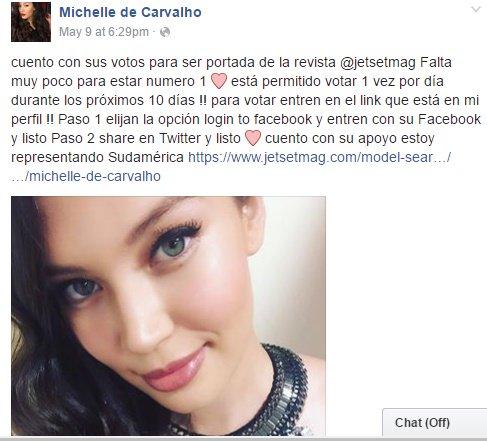Open the selfie photo attached to post

[x=168, y=316]
